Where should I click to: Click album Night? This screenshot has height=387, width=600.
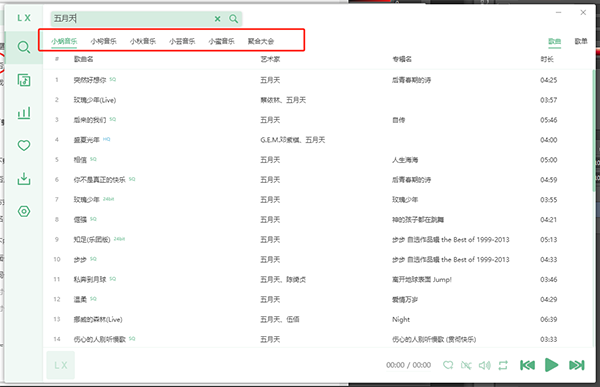point(401,319)
